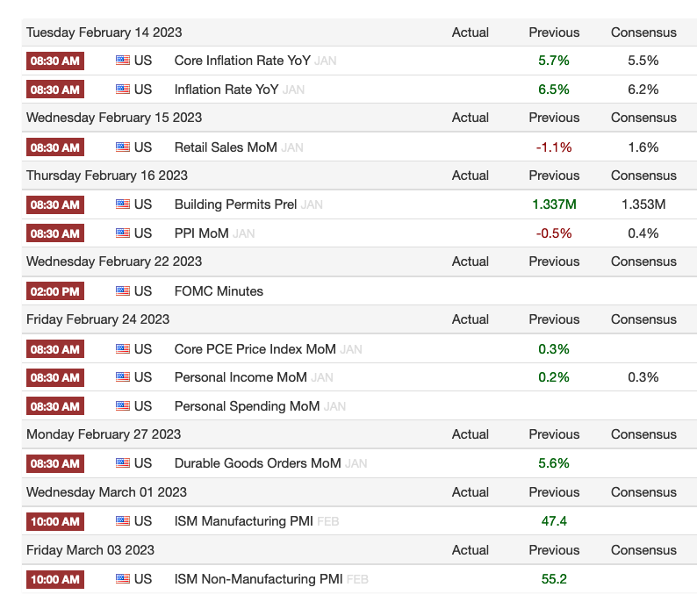
Task: Click US flag icon in Personal Income MoM row
Action: (123, 377)
